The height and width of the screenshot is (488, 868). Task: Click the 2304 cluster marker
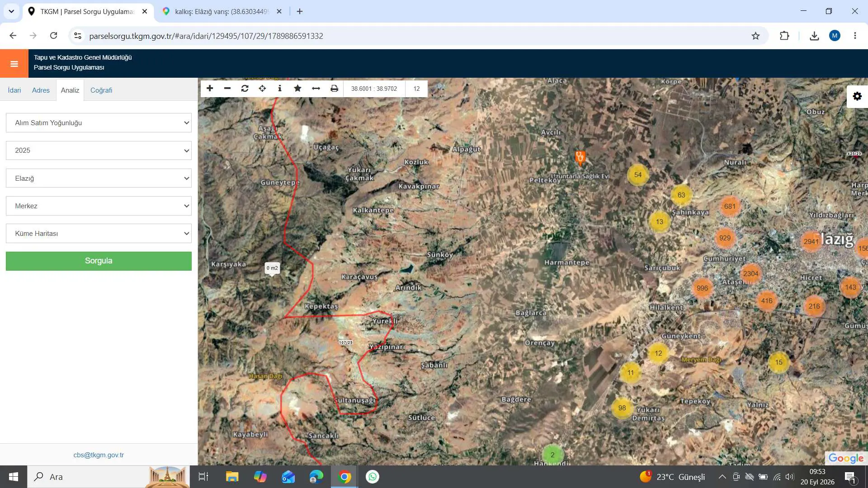(x=751, y=274)
